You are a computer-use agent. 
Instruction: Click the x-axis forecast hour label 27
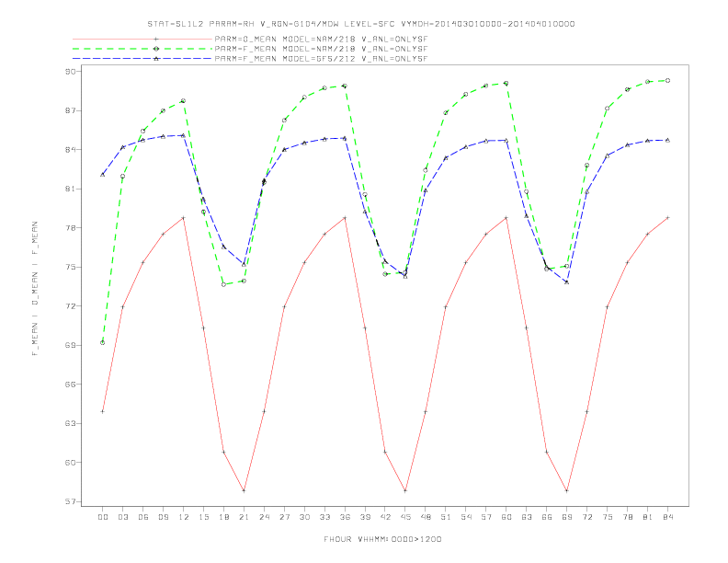(285, 517)
